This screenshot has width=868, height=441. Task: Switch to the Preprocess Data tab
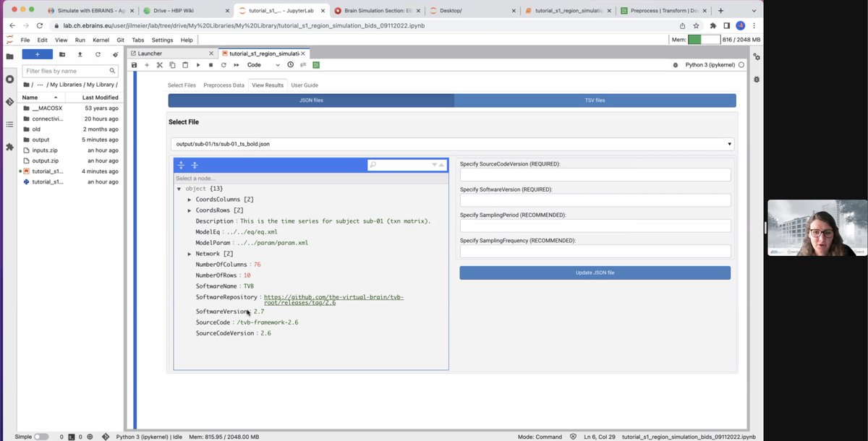pyautogui.click(x=224, y=85)
